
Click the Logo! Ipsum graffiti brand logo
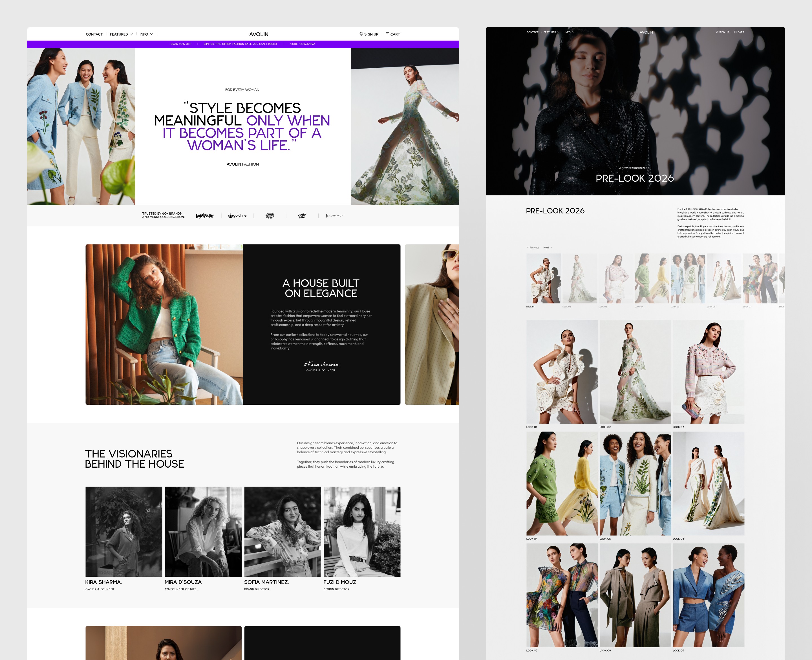tap(302, 215)
